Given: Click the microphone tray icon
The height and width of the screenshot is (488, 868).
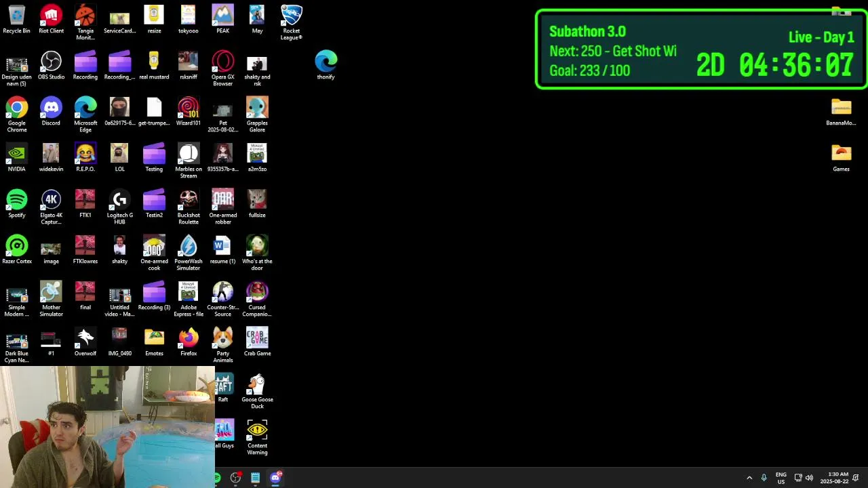Looking at the screenshot, I should click(764, 478).
